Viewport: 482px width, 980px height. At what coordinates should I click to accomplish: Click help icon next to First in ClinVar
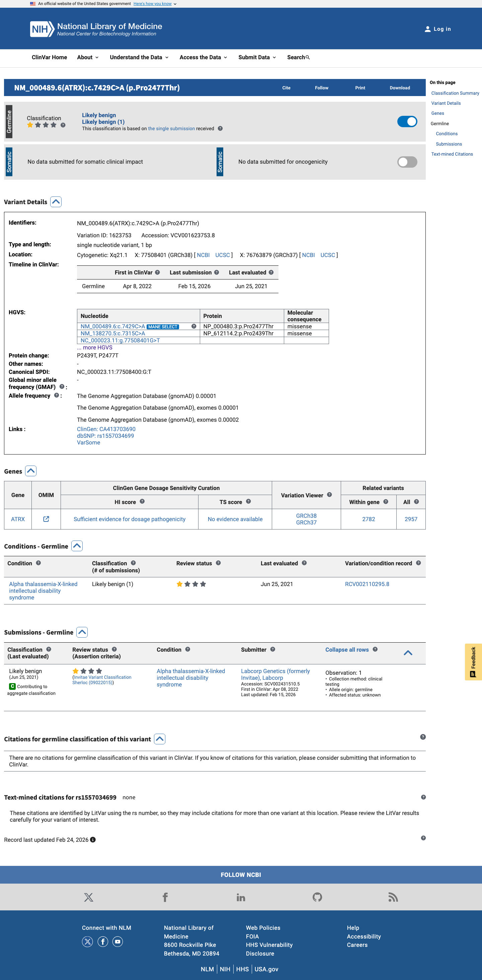[158, 272]
